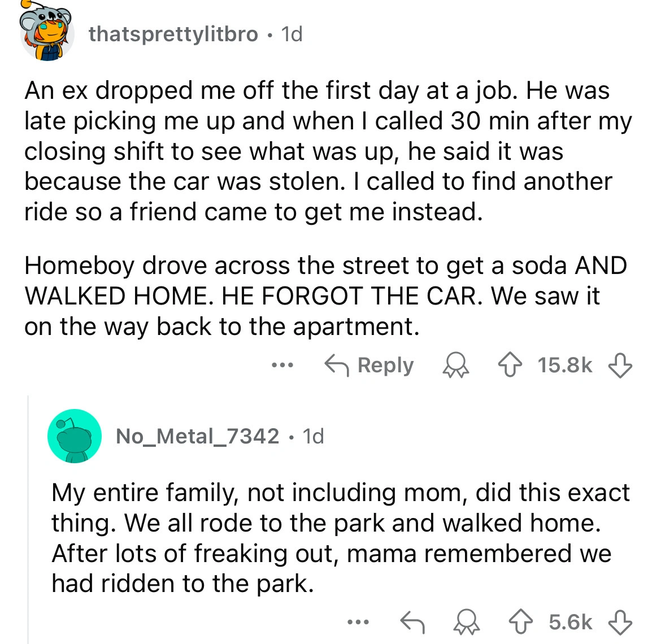Screen dimensions: 661x644
Task: Reply to thatsprettylitbro's comment
Action: [x=369, y=365]
